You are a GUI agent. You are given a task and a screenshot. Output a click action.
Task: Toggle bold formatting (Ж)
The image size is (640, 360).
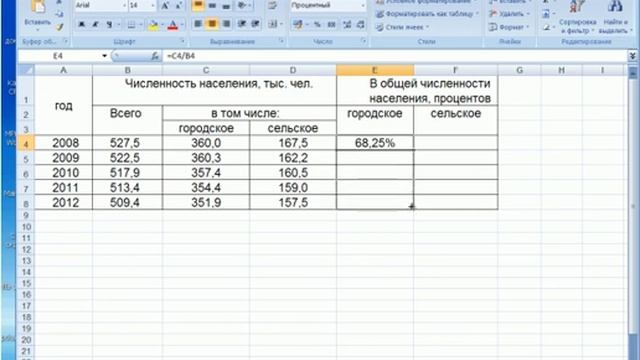[82, 25]
